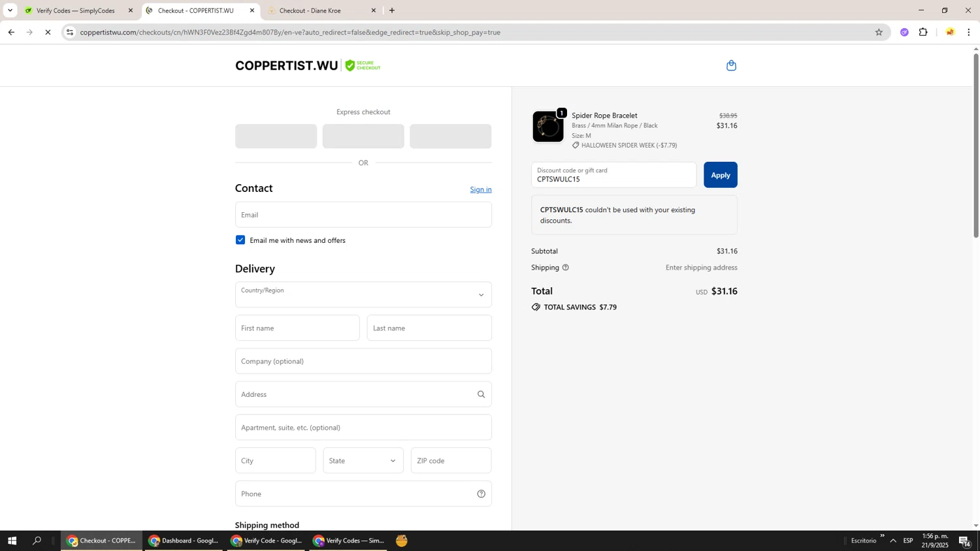Click the Address field search magnifier icon

481,394
